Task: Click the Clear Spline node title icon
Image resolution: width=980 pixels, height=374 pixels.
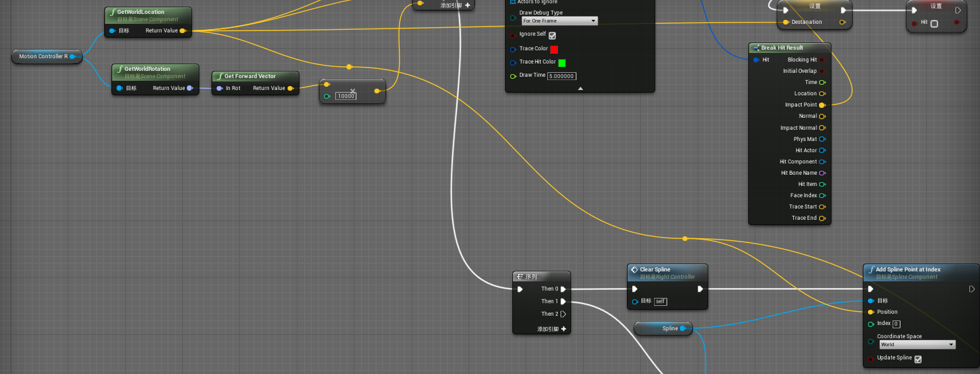Action: click(x=634, y=269)
